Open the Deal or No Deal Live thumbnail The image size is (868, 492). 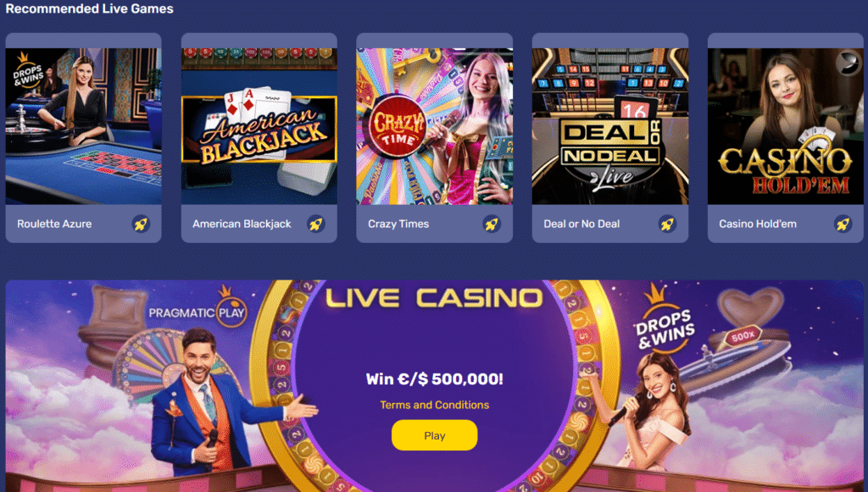[610, 126]
